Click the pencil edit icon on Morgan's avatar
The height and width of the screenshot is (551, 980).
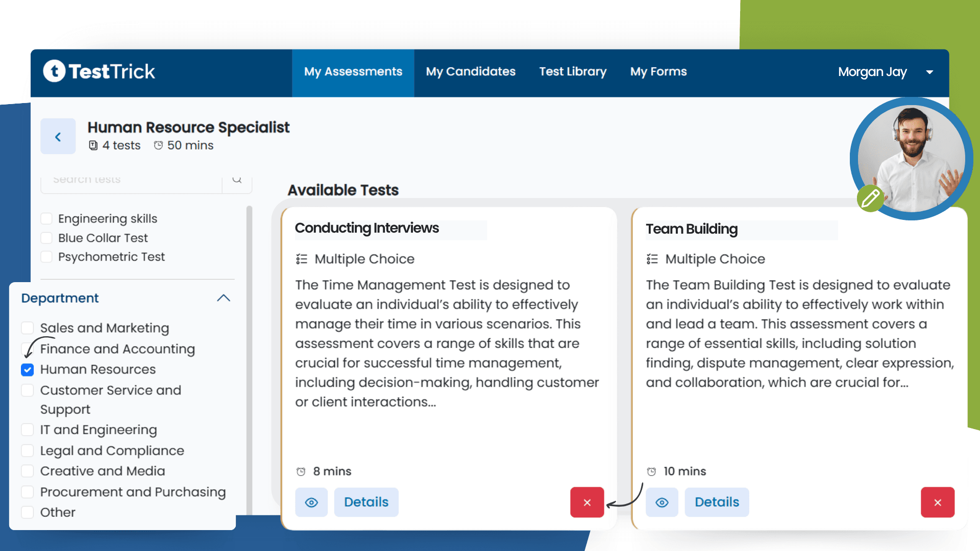870,199
